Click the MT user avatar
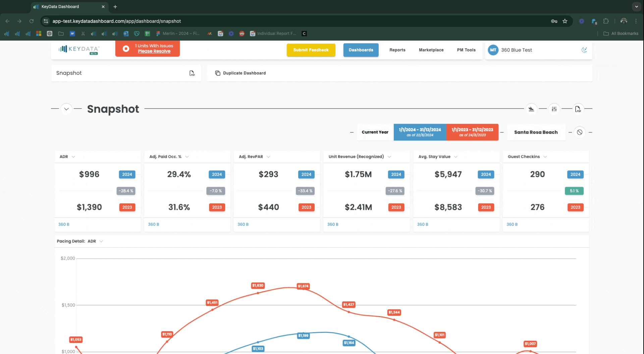Screen dimensions: 644x354 pos(493,50)
